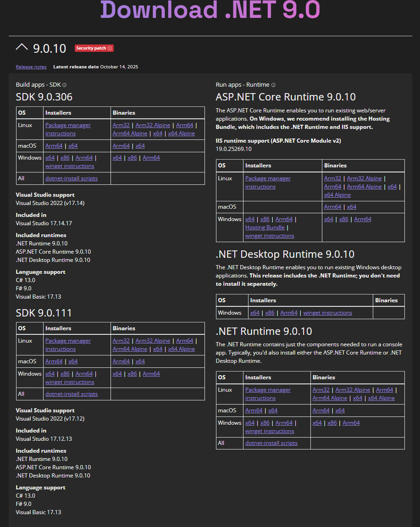Open winget instructions for .NET Desktop Runtime
420x527 pixels.
pos(327,312)
